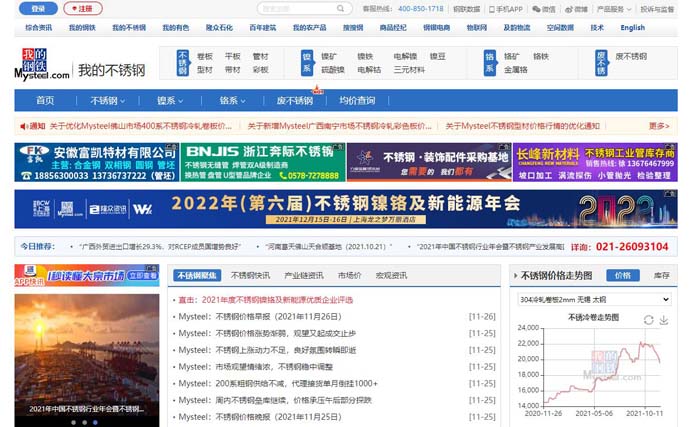
Task: Switch to the 不锈钢聚焦 tab
Action: click(x=197, y=276)
